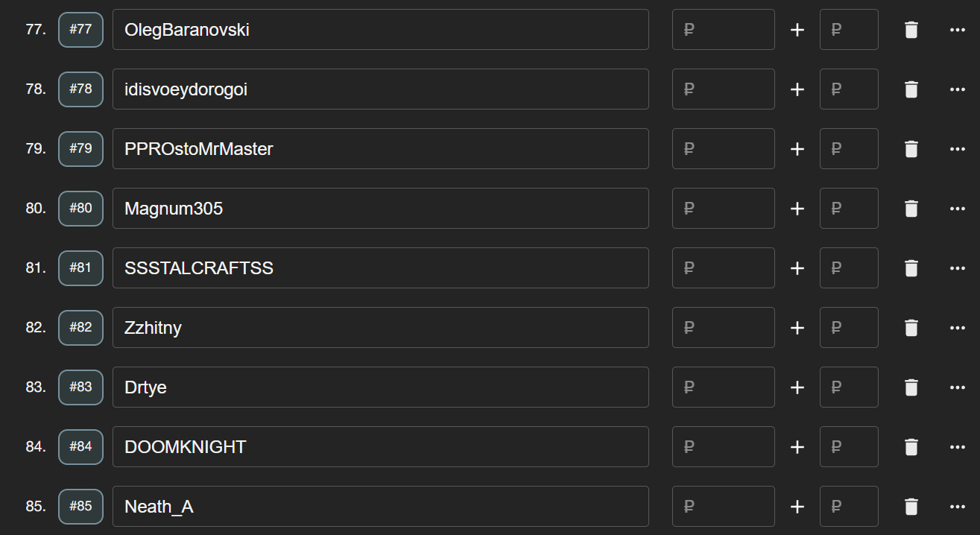Open the ellipsis menu for DOOMKNIGHT

(x=958, y=447)
